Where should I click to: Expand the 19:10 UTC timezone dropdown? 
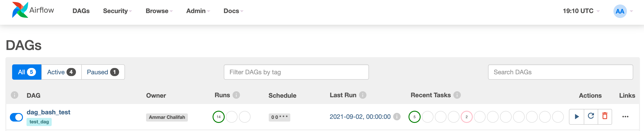(581, 11)
